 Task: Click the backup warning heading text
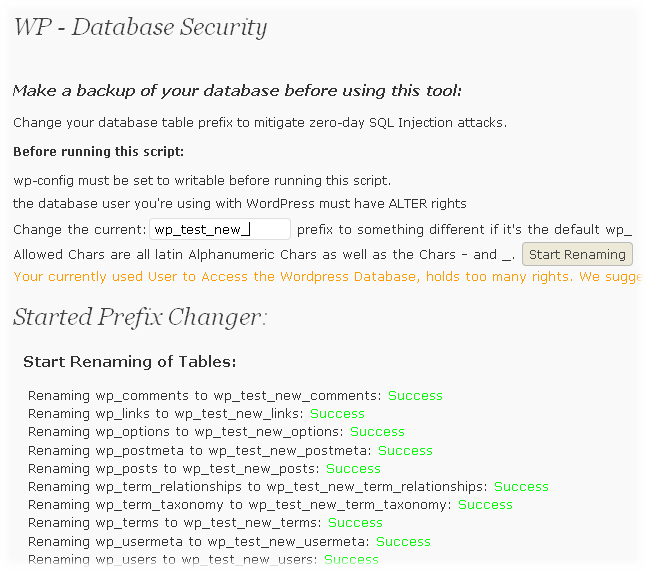237,91
